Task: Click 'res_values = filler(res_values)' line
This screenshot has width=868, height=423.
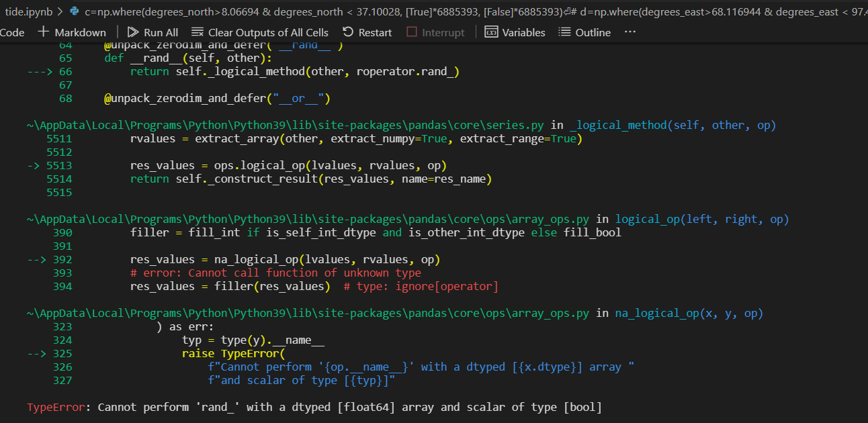Action: click(x=314, y=286)
